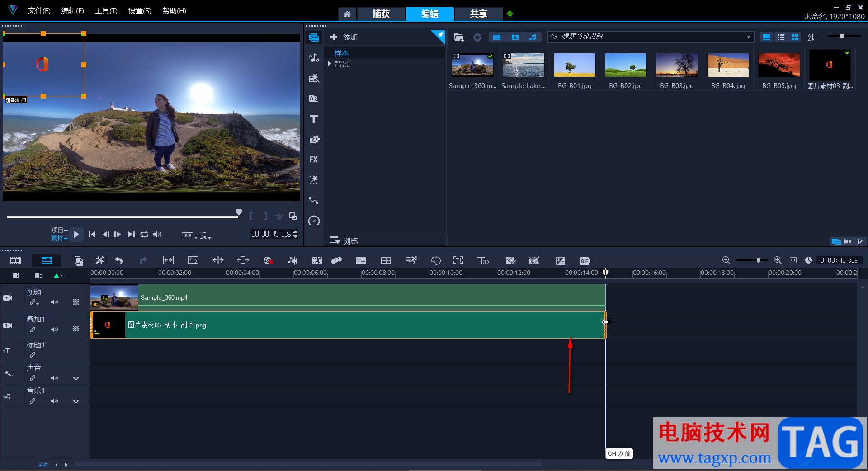Open Multi-camera editor icon
Screen dimensions: 868x471
386,260
